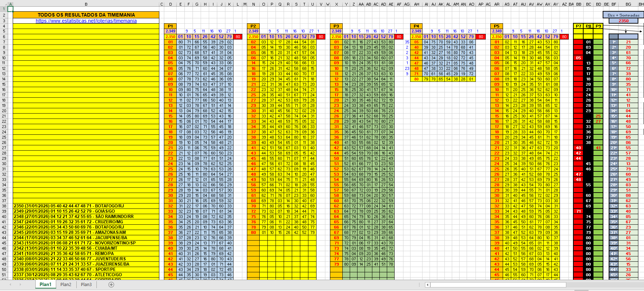Click the horizontal scrollbar left arrow
Viewport: 644px width, 291px height.
[427, 285]
